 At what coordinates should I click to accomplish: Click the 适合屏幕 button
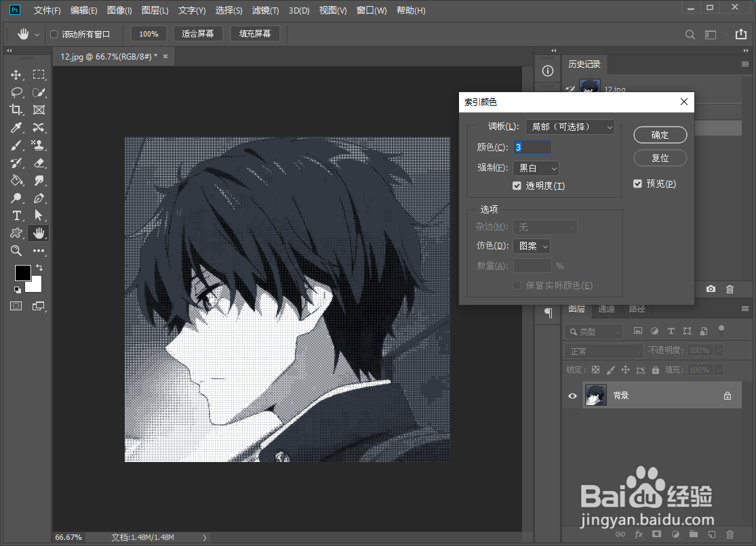pos(198,34)
